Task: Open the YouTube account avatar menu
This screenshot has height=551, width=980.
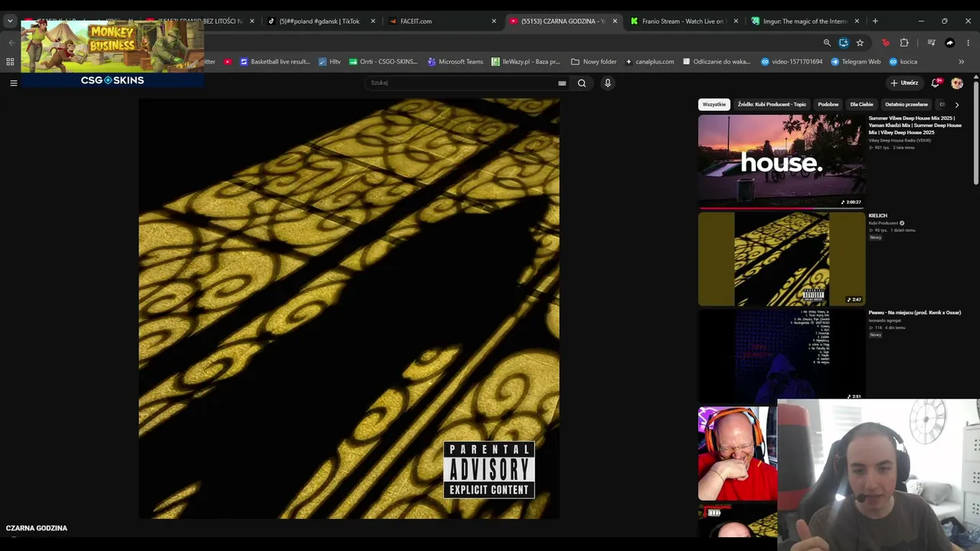Action: click(x=957, y=83)
